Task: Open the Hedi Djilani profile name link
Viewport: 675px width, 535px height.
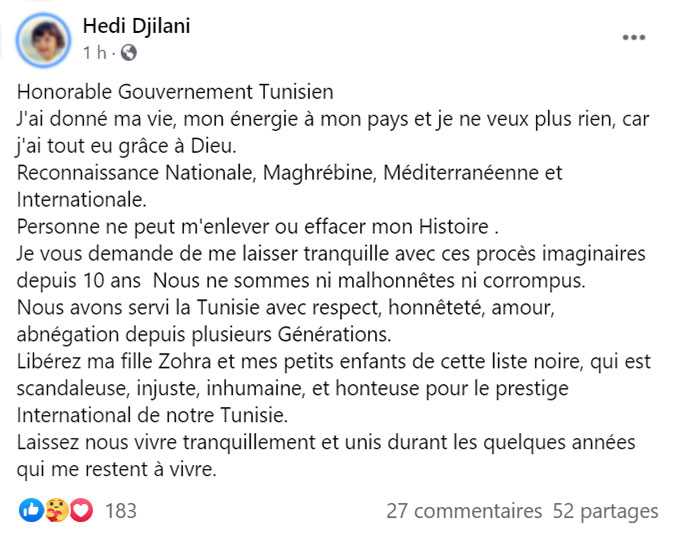Action: (136, 26)
